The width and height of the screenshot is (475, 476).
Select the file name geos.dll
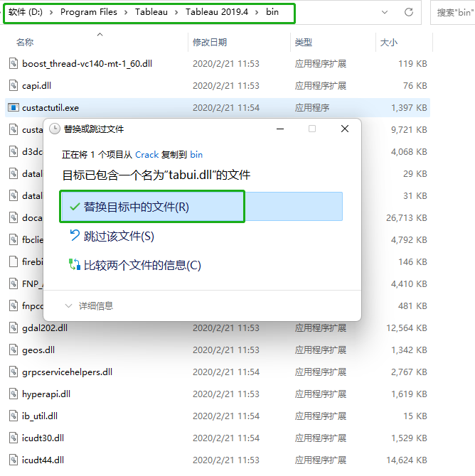[38, 350]
